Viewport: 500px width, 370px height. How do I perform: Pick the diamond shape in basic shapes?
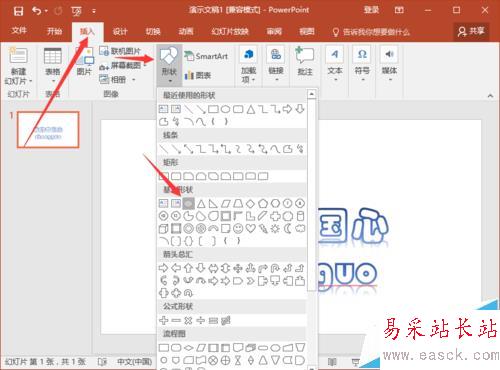[x=250, y=203]
